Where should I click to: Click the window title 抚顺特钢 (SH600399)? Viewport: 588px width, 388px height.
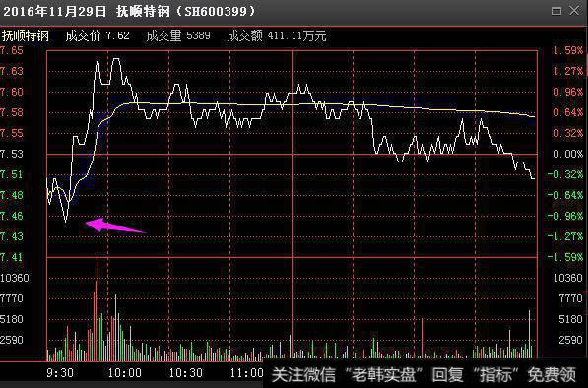[x=186, y=11]
